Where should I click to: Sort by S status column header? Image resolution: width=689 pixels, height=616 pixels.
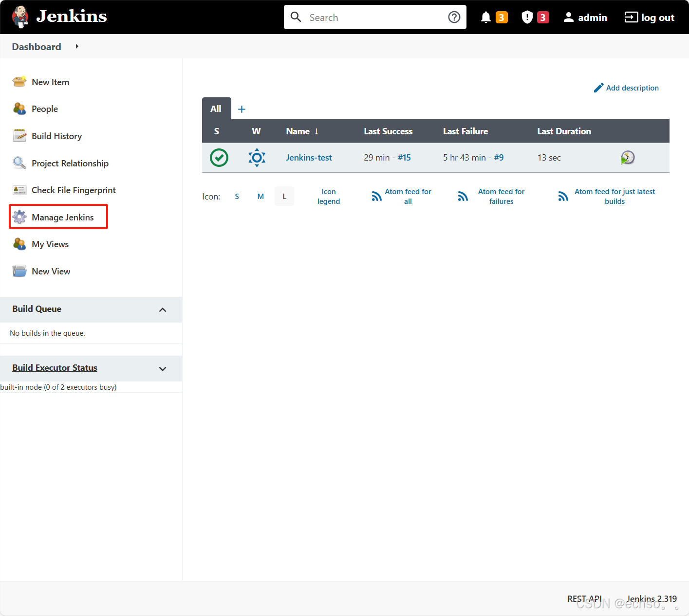tap(217, 131)
